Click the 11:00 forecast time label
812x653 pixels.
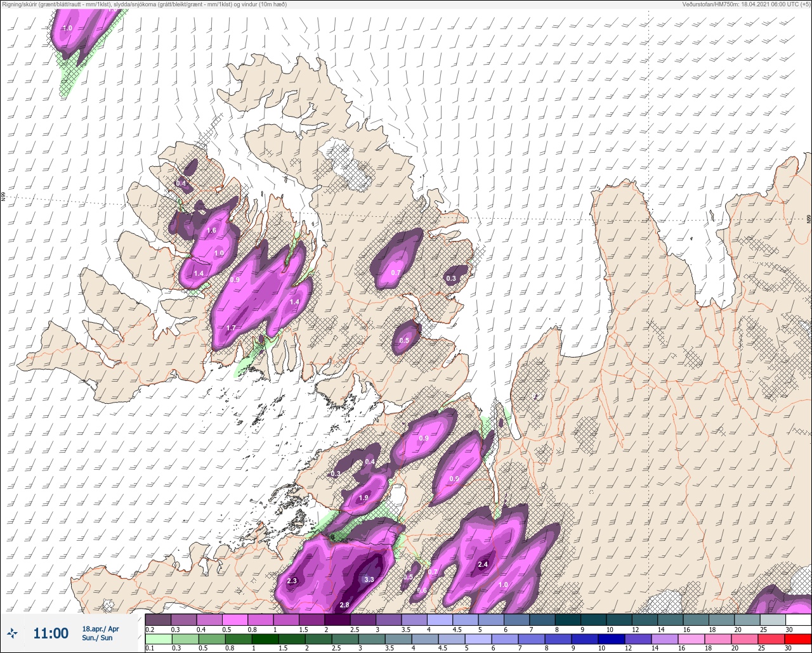click(x=51, y=633)
